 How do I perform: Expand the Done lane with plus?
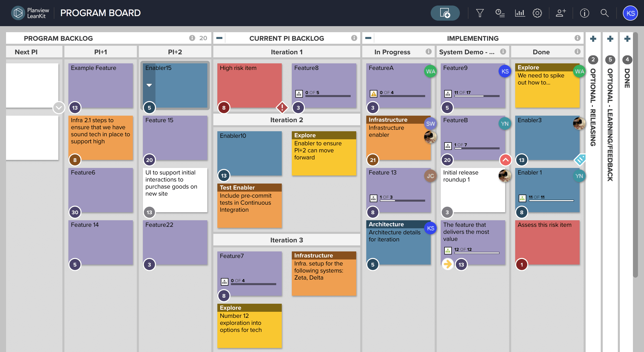click(x=627, y=39)
